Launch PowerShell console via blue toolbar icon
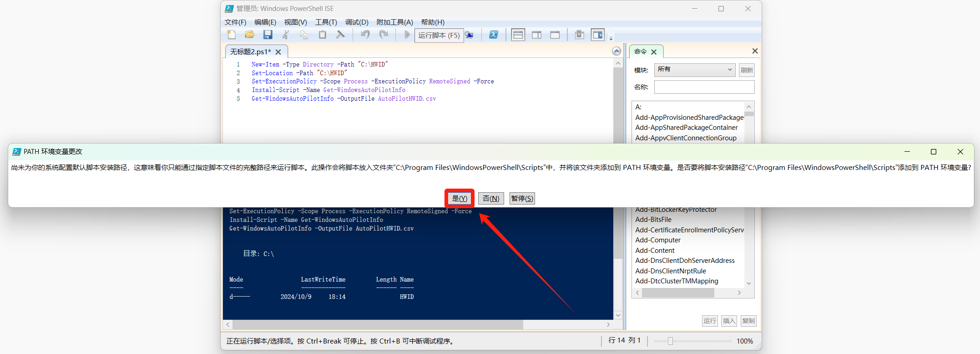The width and height of the screenshot is (980, 354). click(x=493, y=35)
